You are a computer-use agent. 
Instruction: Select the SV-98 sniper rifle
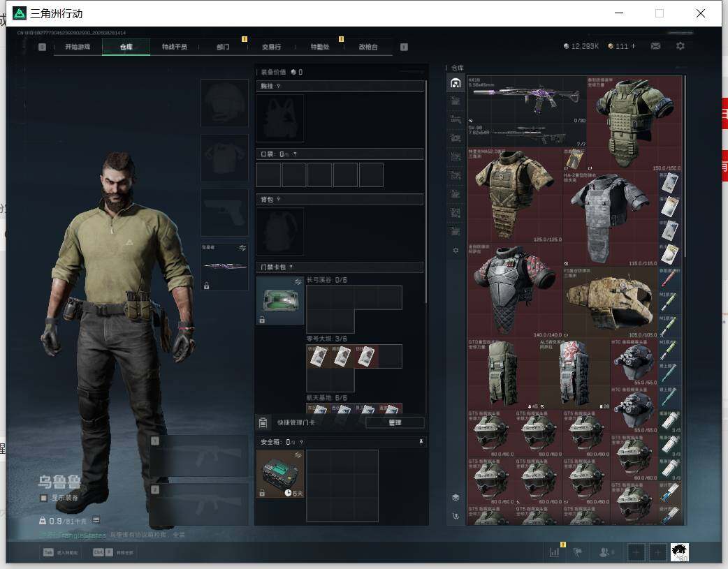[x=527, y=135]
